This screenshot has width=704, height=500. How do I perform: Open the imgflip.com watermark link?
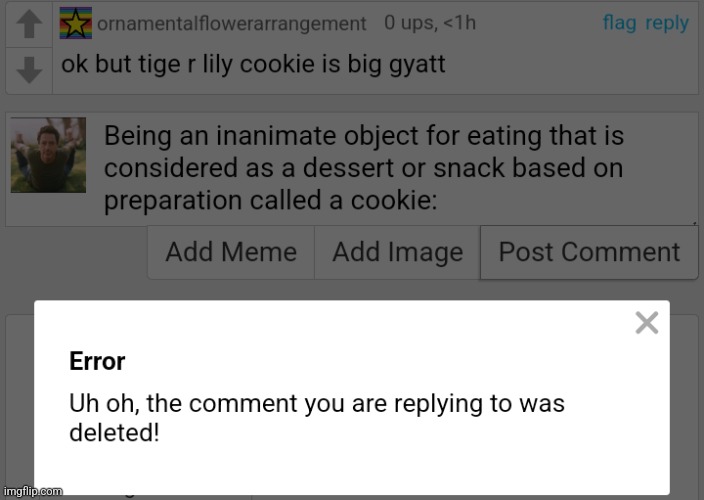click(32, 491)
